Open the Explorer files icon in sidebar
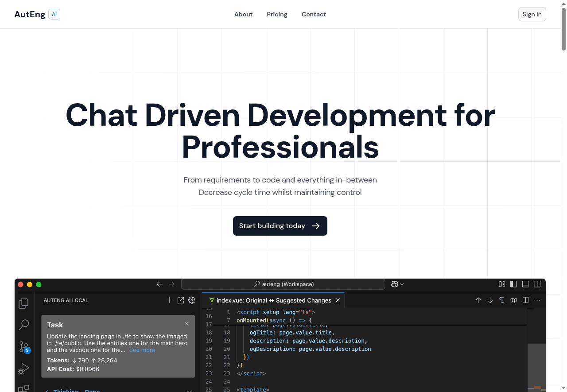 click(23, 303)
